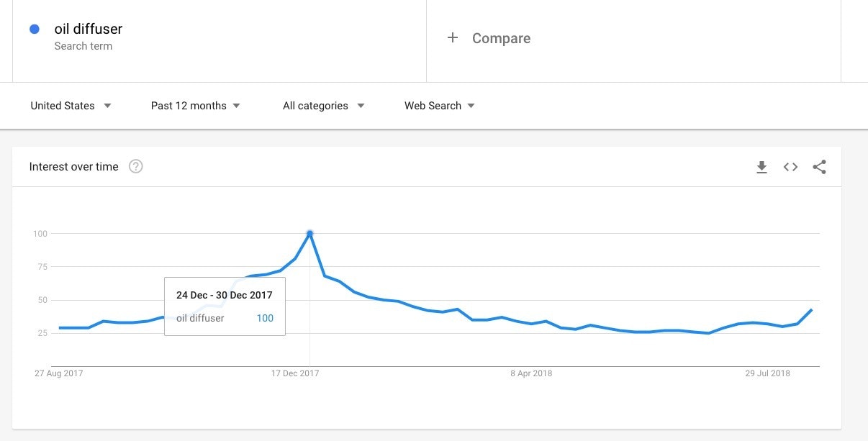Click the 17 Dec 2017 axis label

click(295, 373)
